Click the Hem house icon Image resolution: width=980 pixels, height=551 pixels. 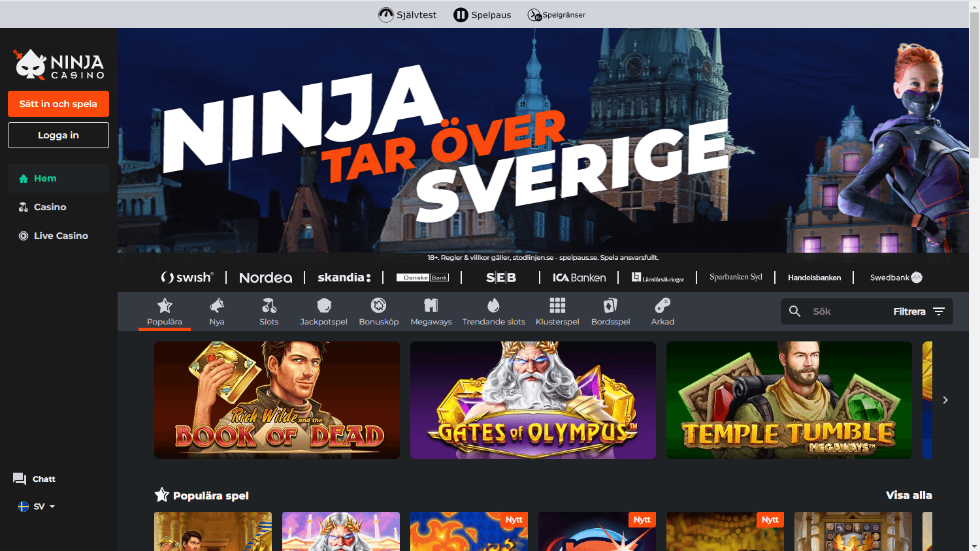point(24,178)
